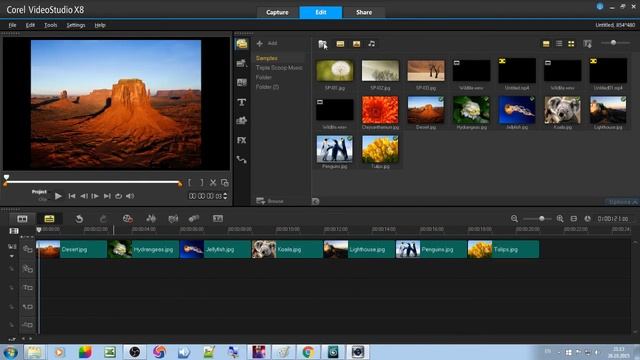Screen dimensions: 640x360
Task: Toggle show audio files filter
Action: (371, 44)
